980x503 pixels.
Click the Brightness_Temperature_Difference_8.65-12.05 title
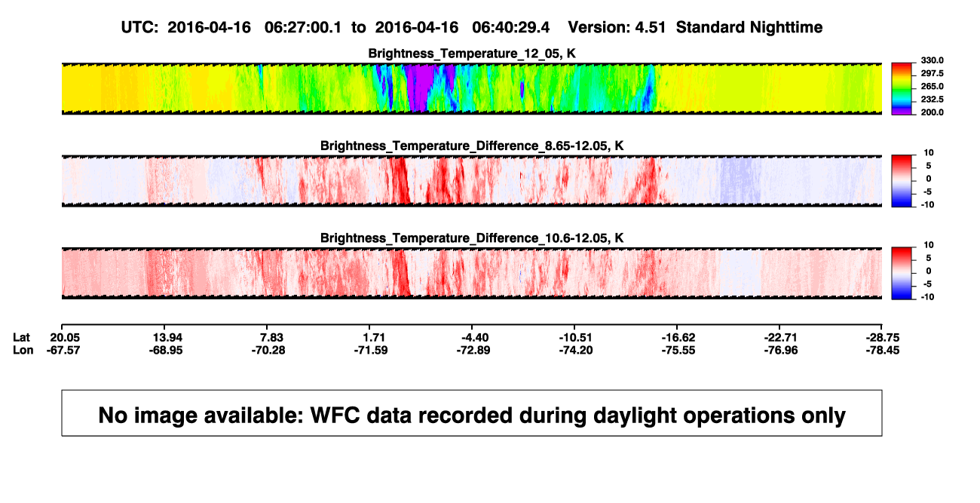point(471,146)
